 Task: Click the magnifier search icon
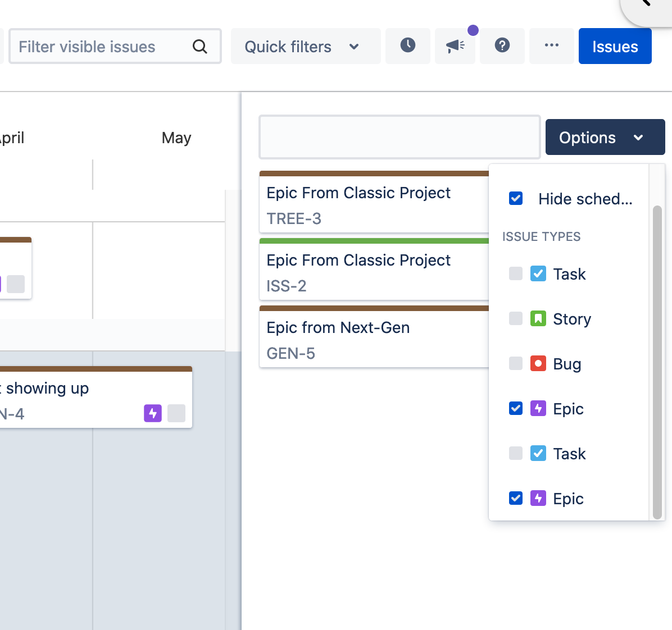click(x=200, y=47)
